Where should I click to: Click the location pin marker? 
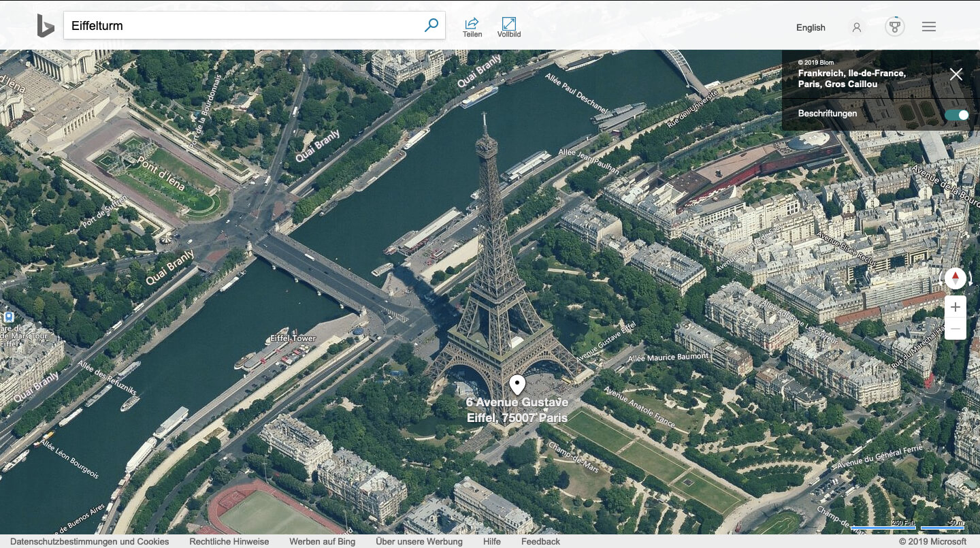coord(517,385)
